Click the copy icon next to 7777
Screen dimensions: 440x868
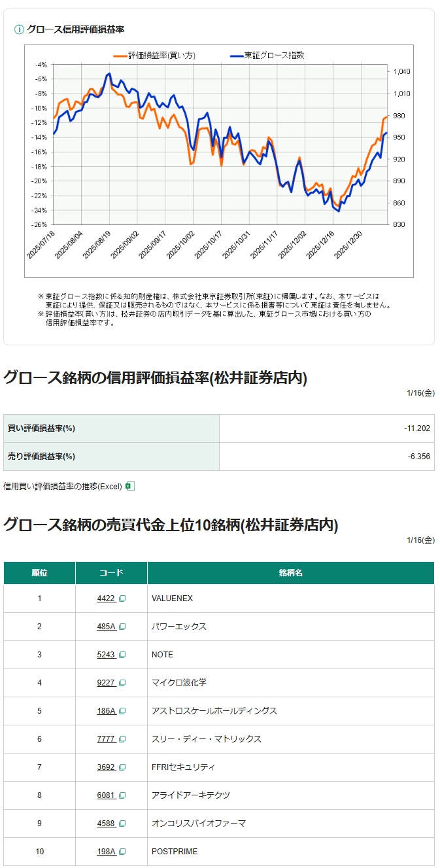click(x=122, y=739)
